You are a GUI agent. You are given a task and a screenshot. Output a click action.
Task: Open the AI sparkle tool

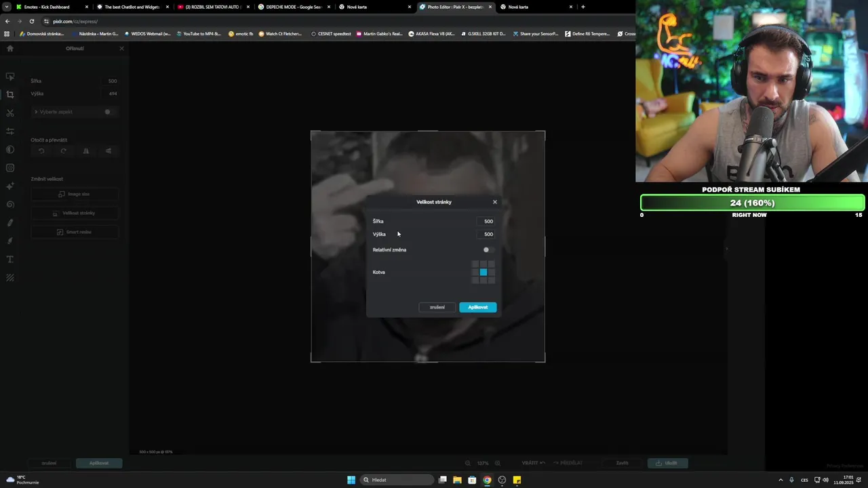(x=9, y=186)
